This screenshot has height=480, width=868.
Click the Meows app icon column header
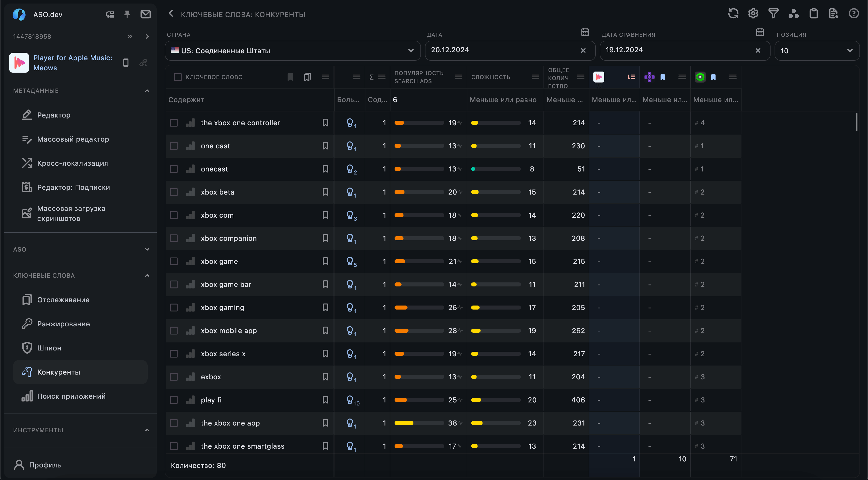599,77
